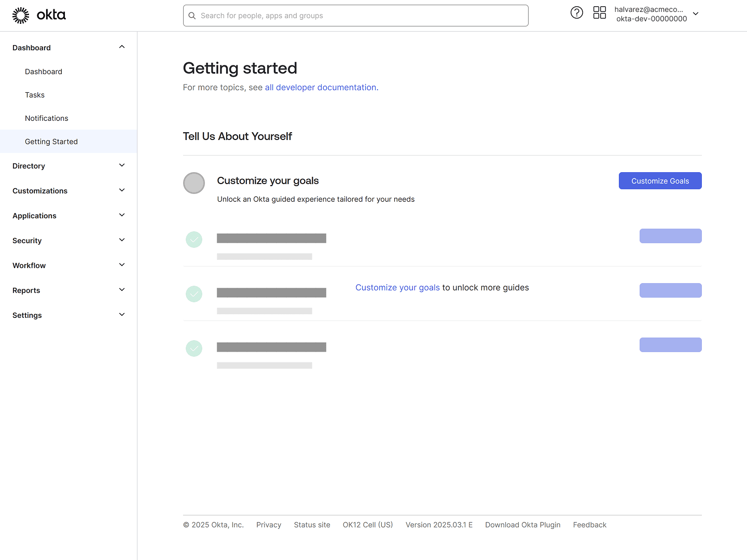Click the Okta logo
The width and height of the screenshot is (747, 560).
click(x=39, y=16)
